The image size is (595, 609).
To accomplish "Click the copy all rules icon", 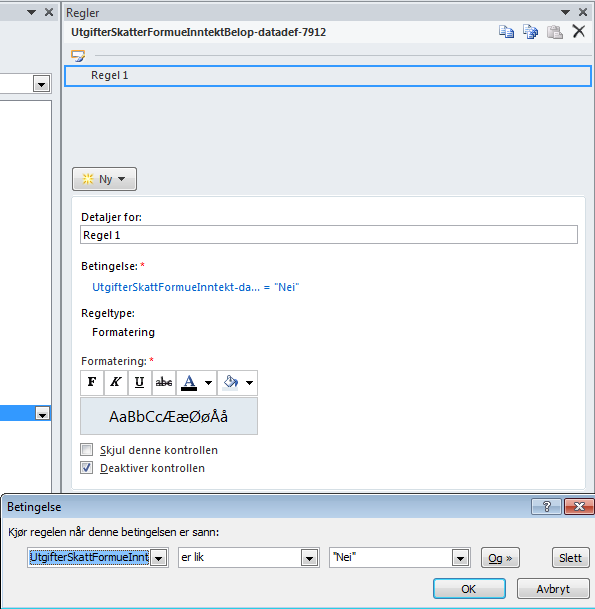I will click(531, 32).
